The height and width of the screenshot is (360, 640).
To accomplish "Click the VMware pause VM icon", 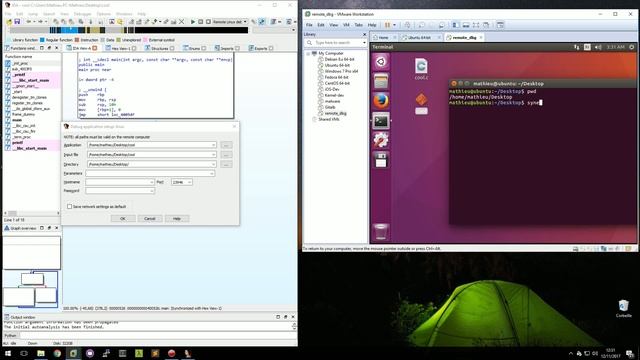I will [x=387, y=25].
